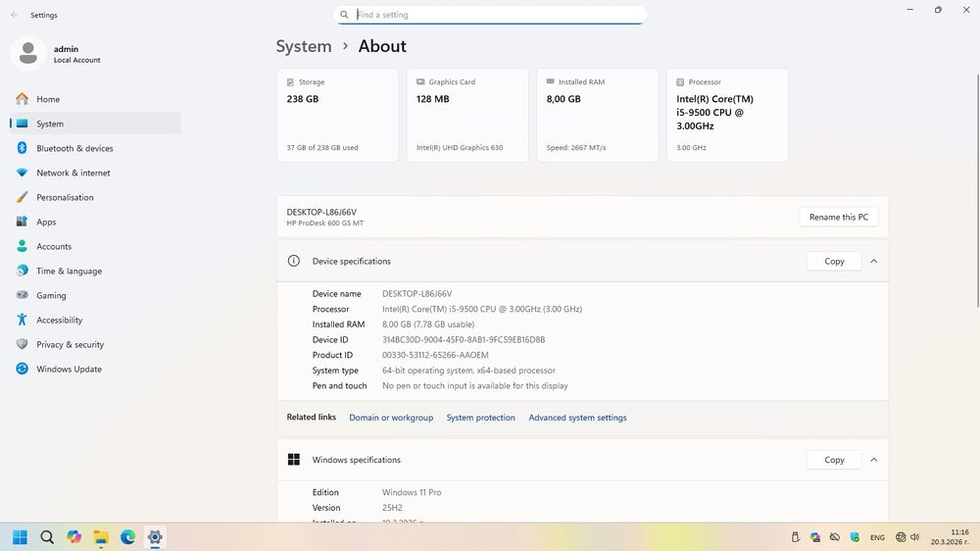Click the Gaming controller icon
Image resolution: width=980 pixels, height=551 pixels.
(22, 294)
